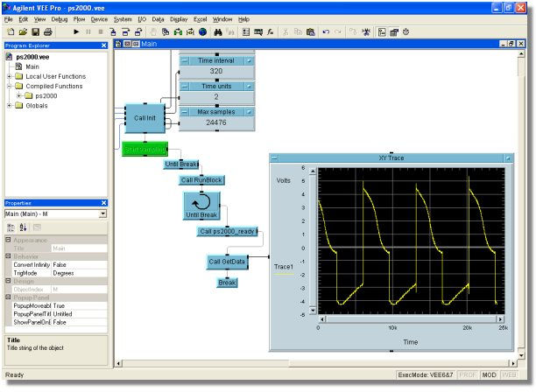Expand the Local User Functions folder
The image size is (536, 392).
click(10, 76)
